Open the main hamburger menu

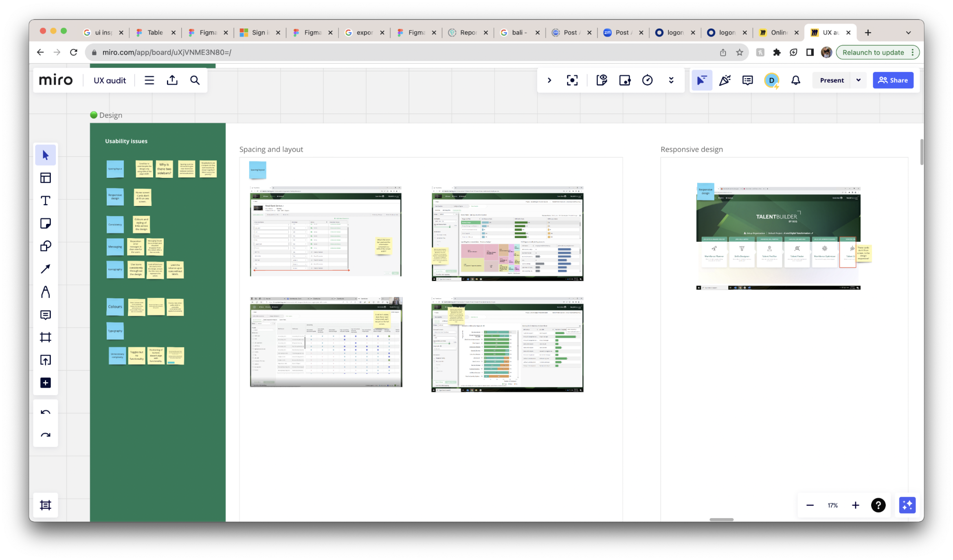149,80
